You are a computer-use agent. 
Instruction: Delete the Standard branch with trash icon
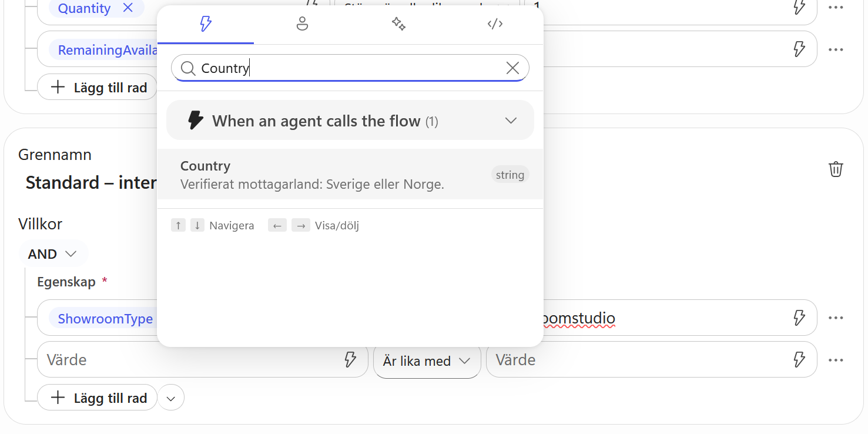(836, 169)
